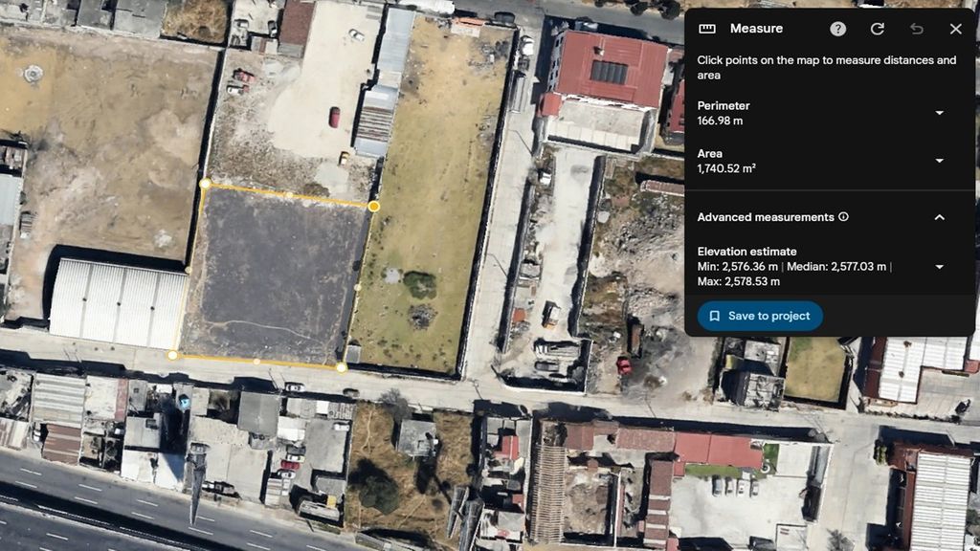Close the Measure panel
This screenshot has width=980, height=551.
click(x=955, y=29)
